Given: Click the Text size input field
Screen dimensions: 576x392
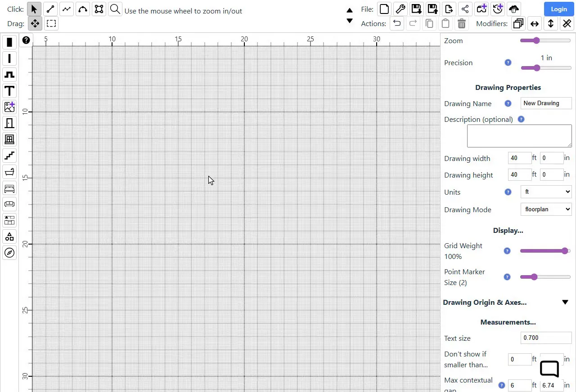Looking at the screenshot, I should (x=546, y=338).
